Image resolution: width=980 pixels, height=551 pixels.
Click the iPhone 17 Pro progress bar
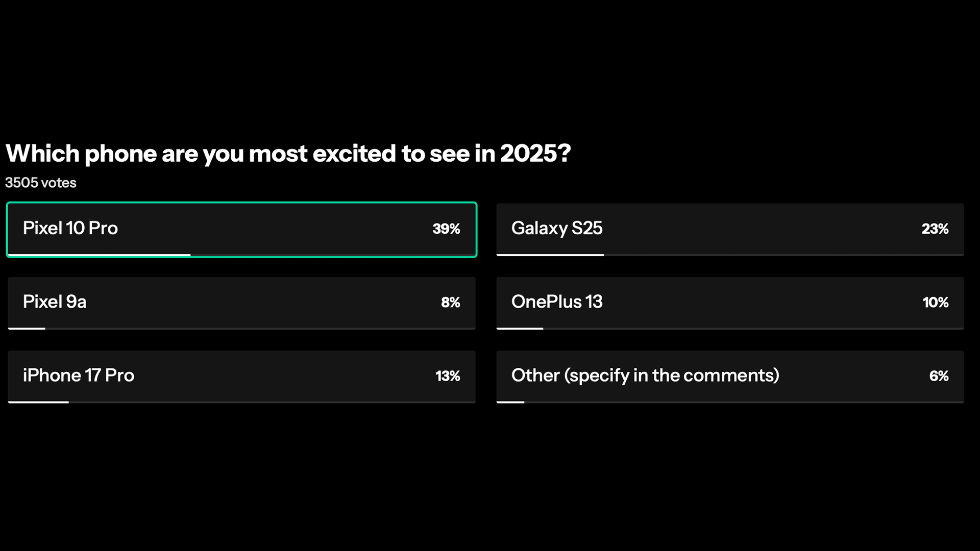pos(241,402)
